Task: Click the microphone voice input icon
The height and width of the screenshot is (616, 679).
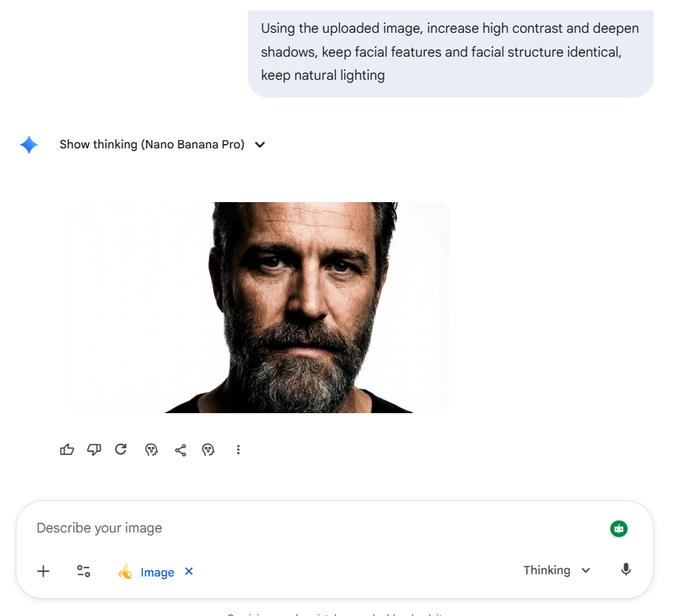Action: point(626,570)
